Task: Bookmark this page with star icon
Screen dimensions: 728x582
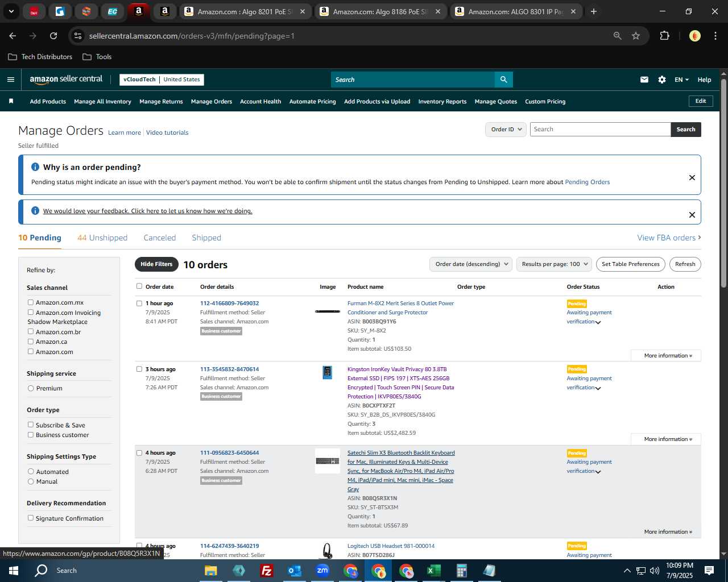Action: [636, 36]
